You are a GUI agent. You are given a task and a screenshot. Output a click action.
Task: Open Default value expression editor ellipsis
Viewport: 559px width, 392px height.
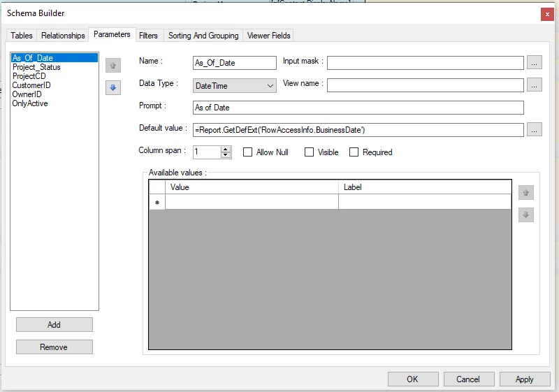tap(534, 130)
